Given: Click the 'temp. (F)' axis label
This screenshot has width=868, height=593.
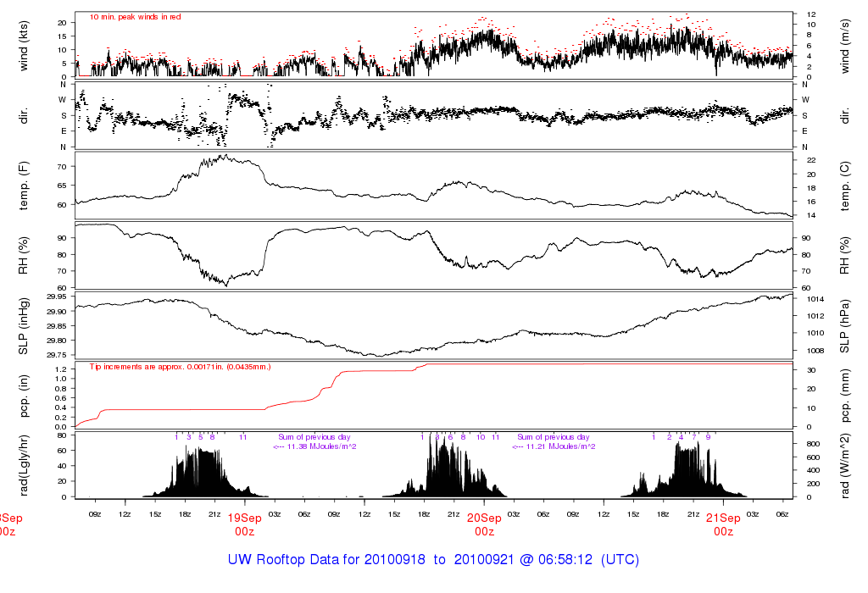Looking at the screenshot, I should [x=23, y=186].
